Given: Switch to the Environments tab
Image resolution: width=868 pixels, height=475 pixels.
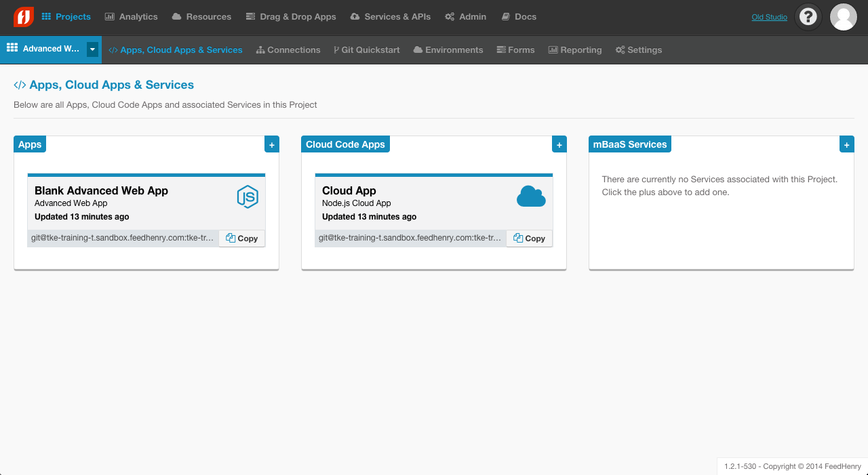Looking at the screenshot, I should coord(448,49).
